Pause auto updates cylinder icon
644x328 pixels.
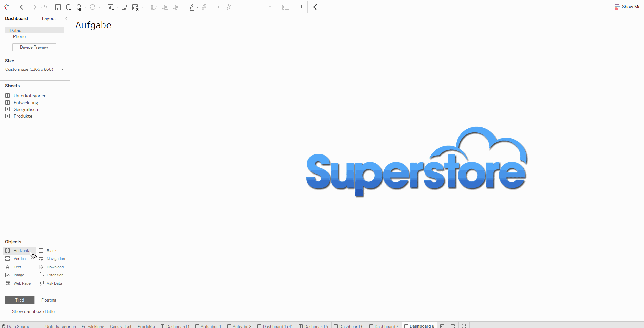79,7
